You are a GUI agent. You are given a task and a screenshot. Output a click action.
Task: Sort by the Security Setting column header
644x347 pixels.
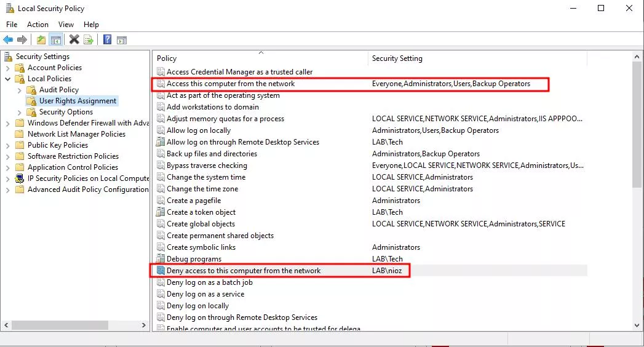477,58
